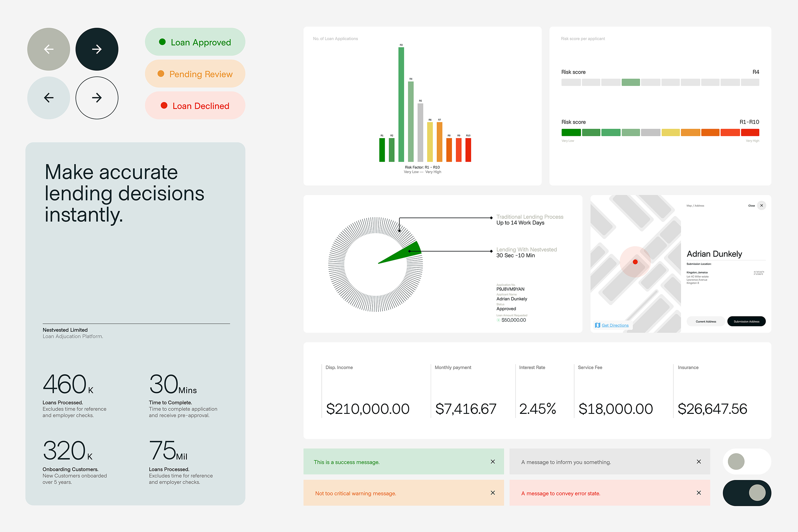Click the map icon beside Get Directions

(x=597, y=325)
